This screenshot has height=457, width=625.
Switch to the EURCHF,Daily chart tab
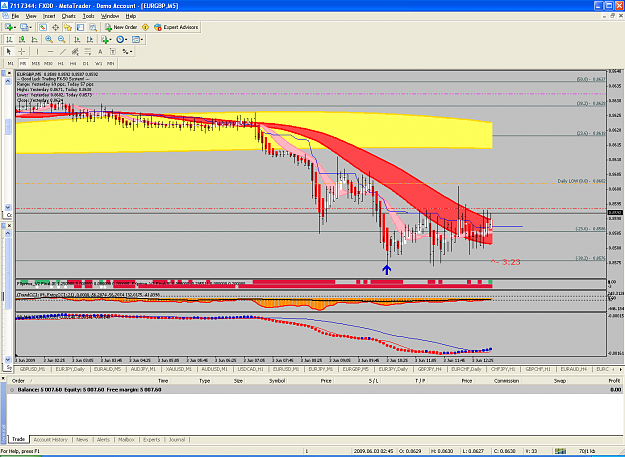coord(466,369)
